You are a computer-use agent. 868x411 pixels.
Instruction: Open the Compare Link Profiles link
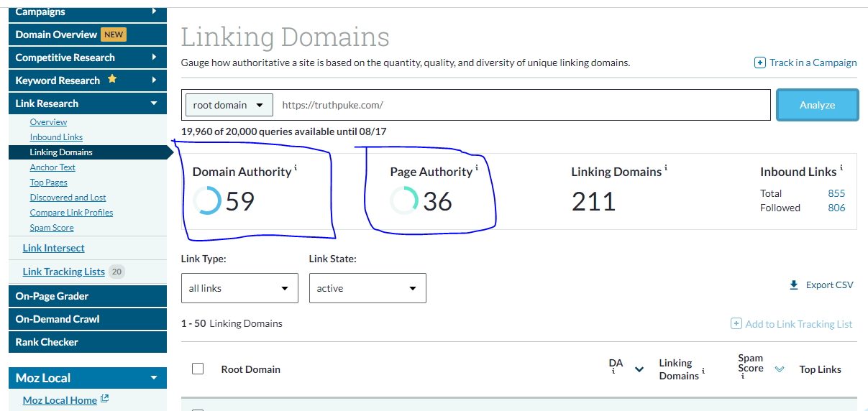[x=71, y=213]
